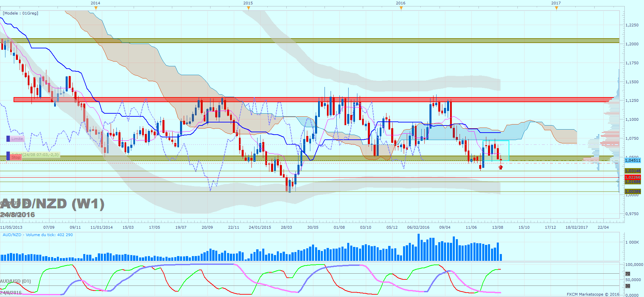The width and height of the screenshot is (644, 297).
Task: Select the cyan outlined rectangle near 13/08
Action: (x=496, y=151)
